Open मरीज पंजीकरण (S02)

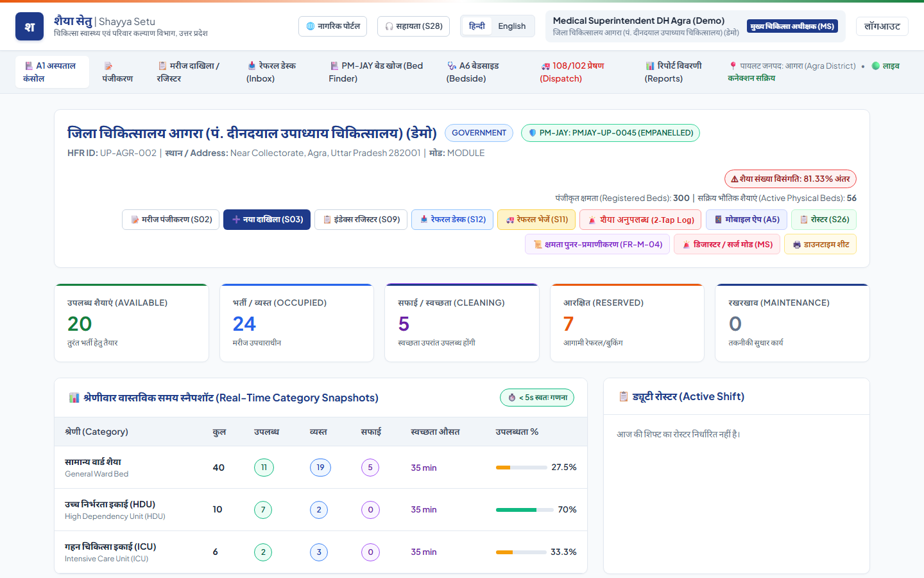(171, 220)
